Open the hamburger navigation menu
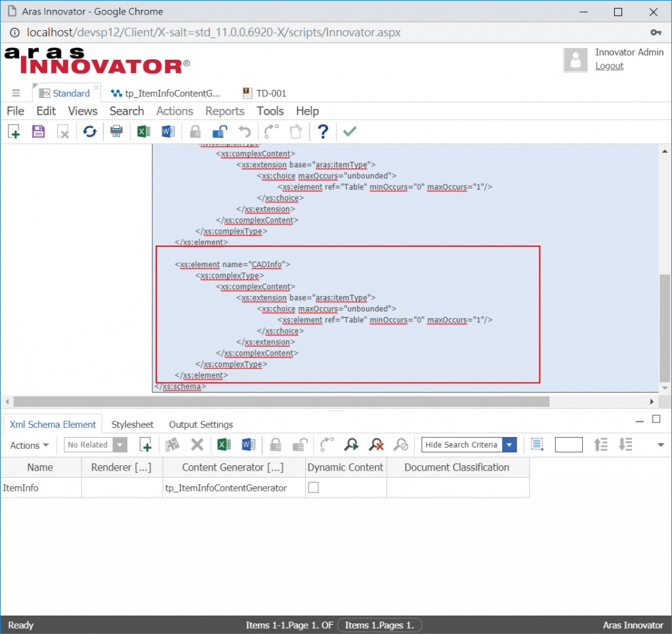Screen dimensions: 672x634 (16, 93)
